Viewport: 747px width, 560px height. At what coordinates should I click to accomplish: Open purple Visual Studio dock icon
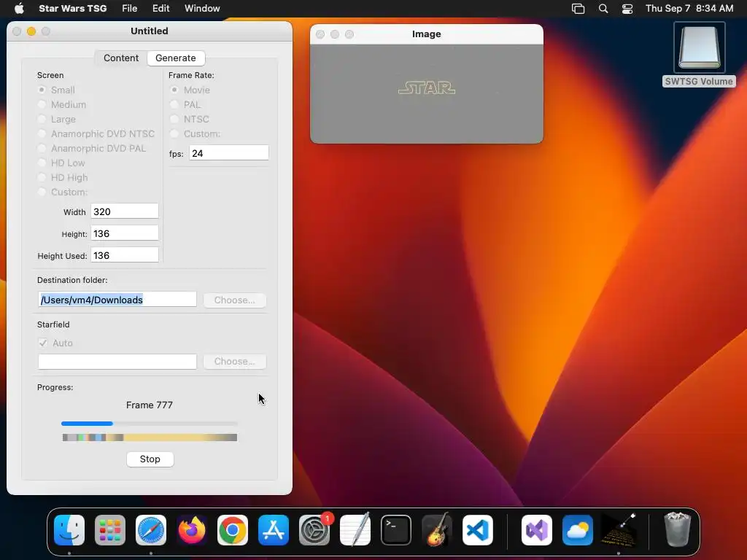(x=537, y=530)
